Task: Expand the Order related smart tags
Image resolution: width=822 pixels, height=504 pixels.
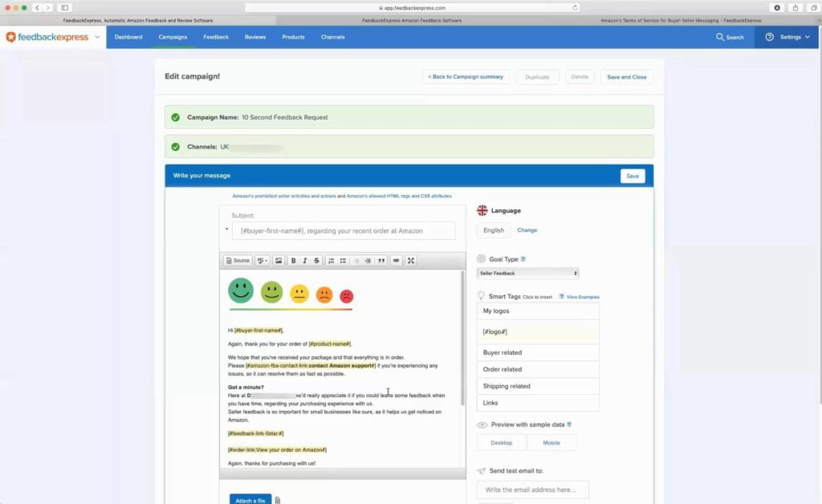Action: 538,369
